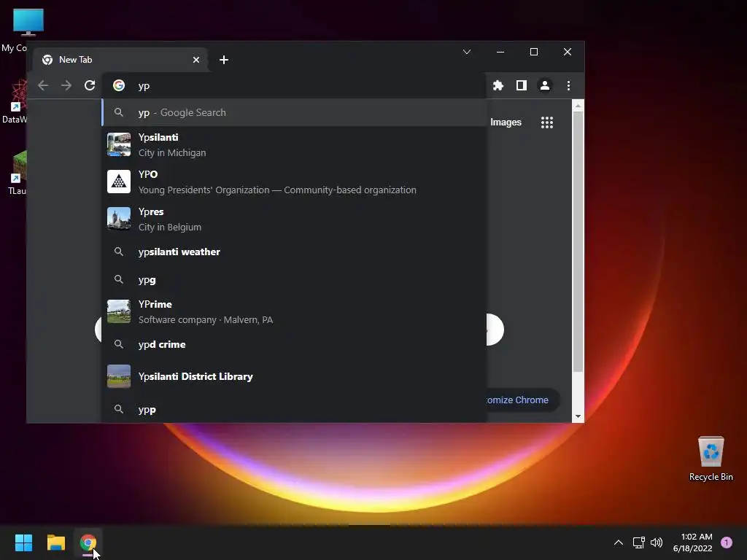This screenshot has height=560, width=747.
Task: Open the profile avatar icon
Action: (544, 86)
